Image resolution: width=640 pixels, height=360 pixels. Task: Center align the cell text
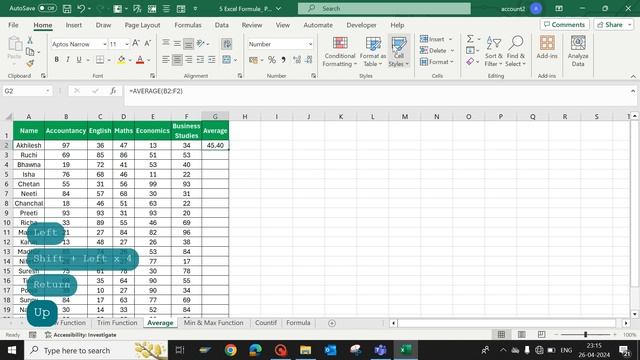pyautogui.click(x=177, y=60)
